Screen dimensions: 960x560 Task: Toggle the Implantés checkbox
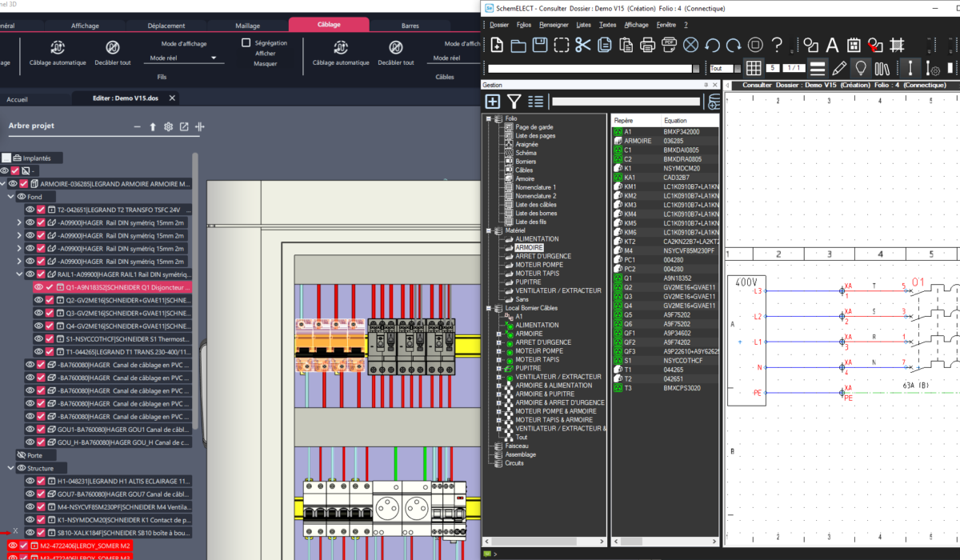pos(6,158)
